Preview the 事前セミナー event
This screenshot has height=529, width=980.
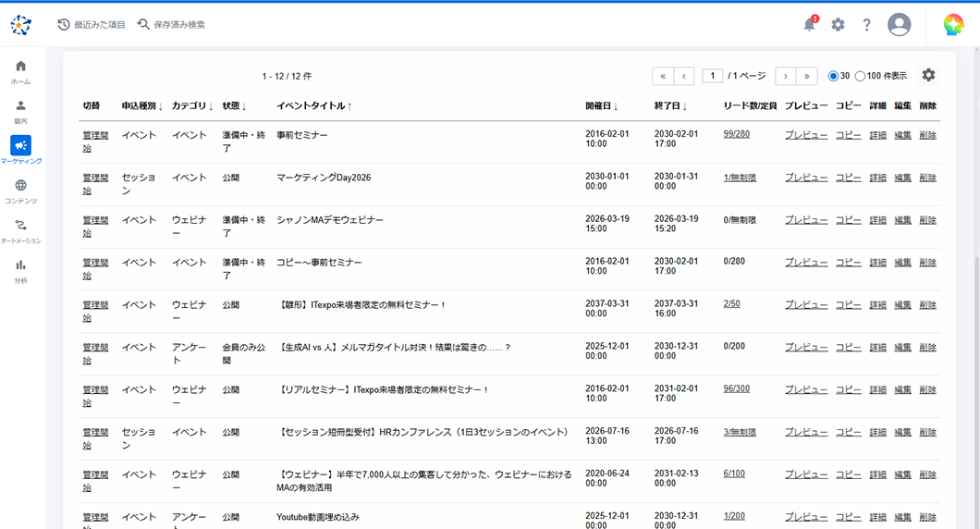pos(806,135)
